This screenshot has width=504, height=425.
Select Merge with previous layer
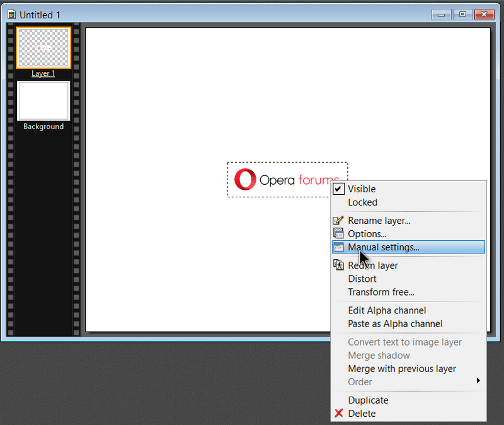click(x=402, y=368)
